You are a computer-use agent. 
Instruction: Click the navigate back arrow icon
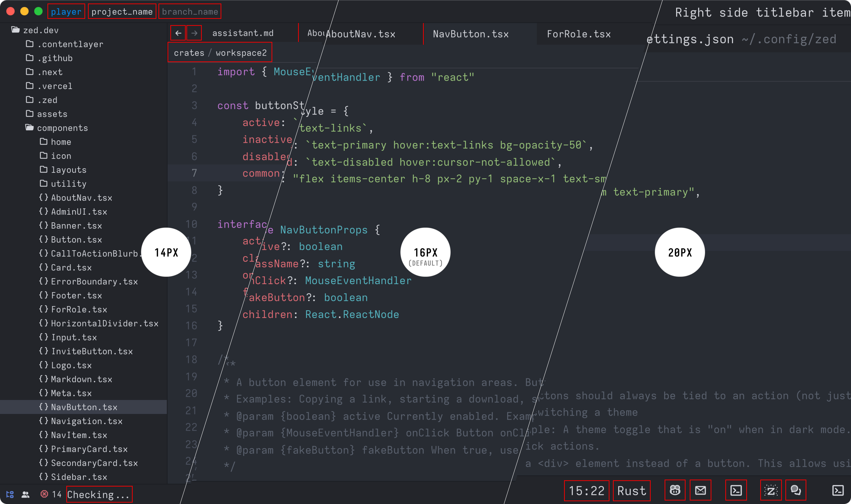[178, 33]
